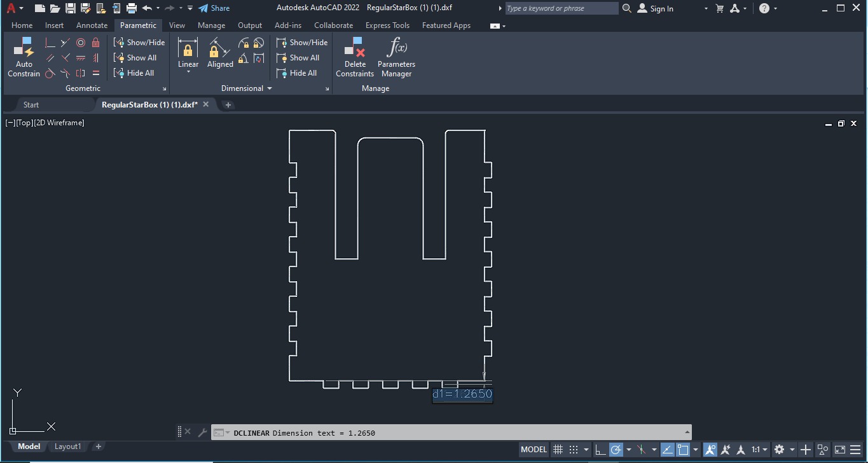Click the keyword search field
The height and width of the screenshot is (463, 868).
561,8
